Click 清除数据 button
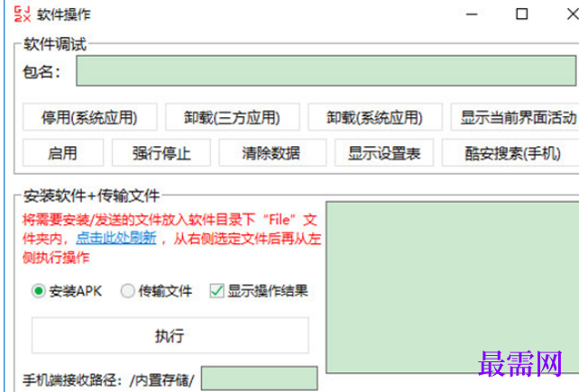This screenshot has width=579, height=392. point(272,153)
